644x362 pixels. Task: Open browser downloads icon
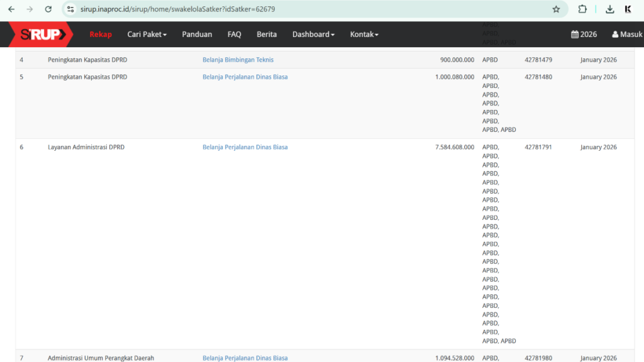(609, 9)
